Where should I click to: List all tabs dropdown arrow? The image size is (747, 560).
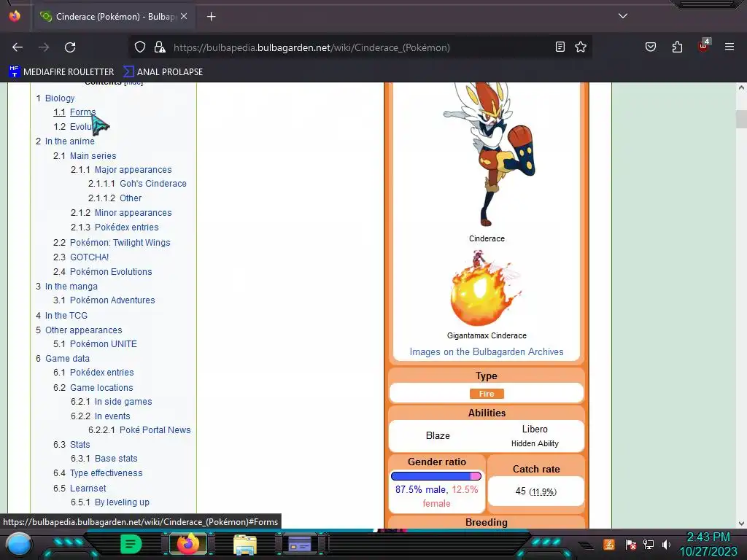pyautogui.click(x=623, y=16)
